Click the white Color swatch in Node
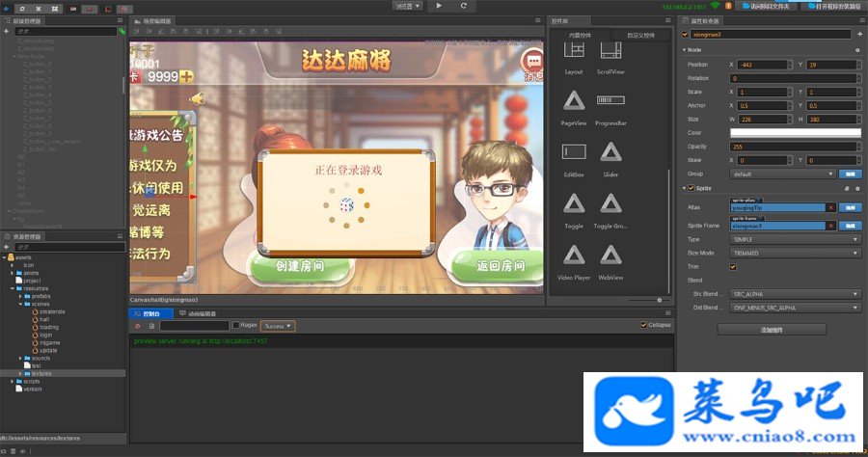Viewport: 868px width, 457px height. [796, 133]
